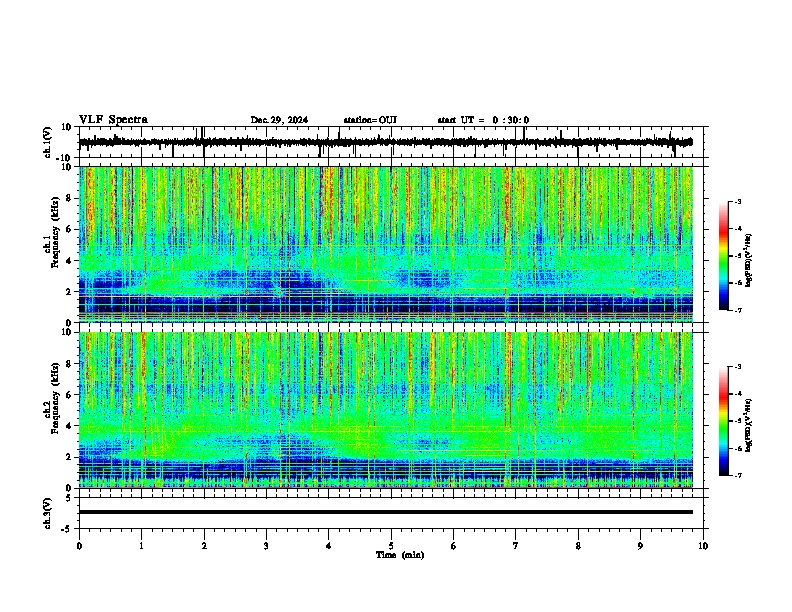Click the "6" kHz tick on ch.1 frequency axis

[70, 230]
